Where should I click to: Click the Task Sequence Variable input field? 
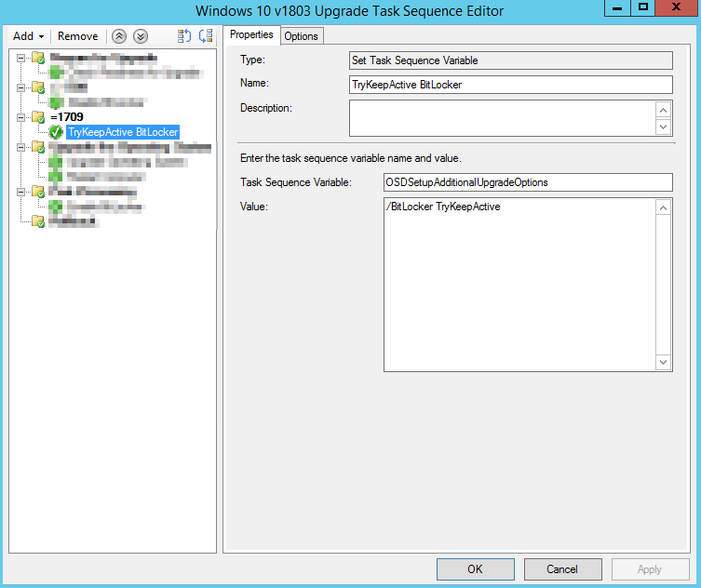(527, 182)
